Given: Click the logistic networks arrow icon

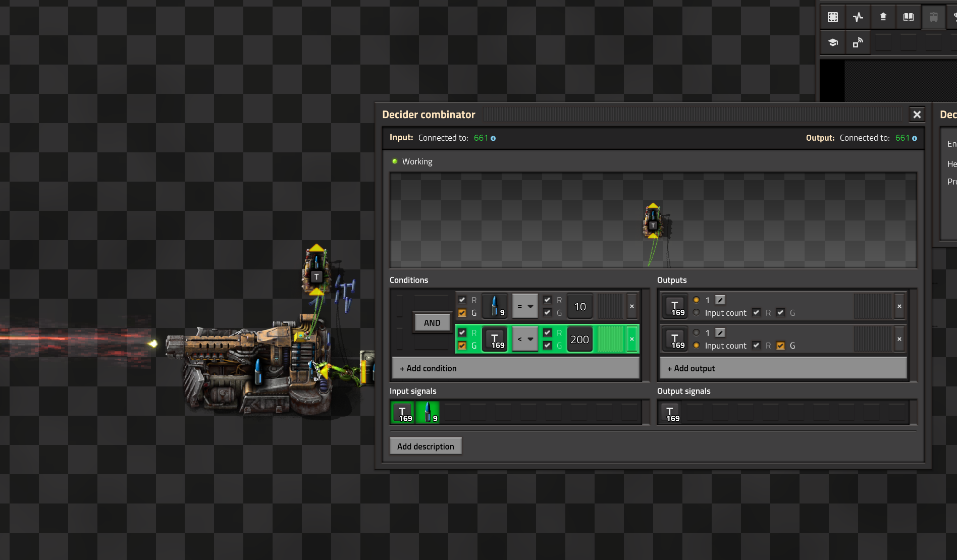Looking at the screenshot, I should pos(883,18).
